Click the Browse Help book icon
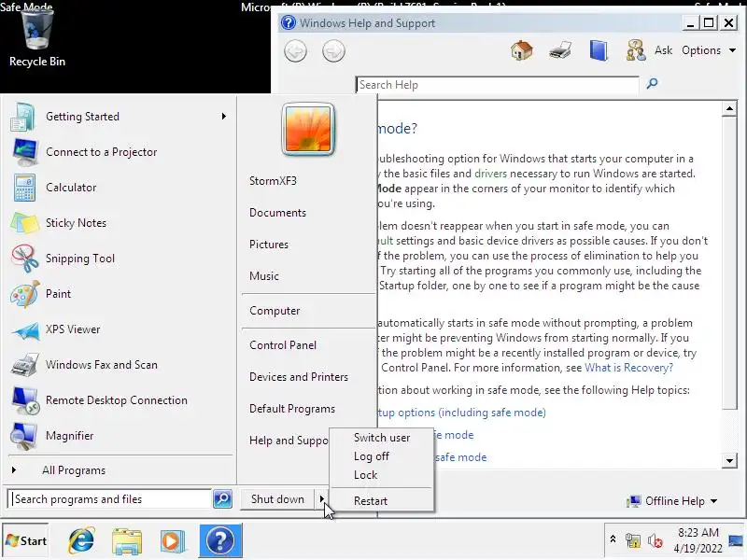Image resolution: width=747 pixels, height=560 pixels. click(x=599, y=50)
